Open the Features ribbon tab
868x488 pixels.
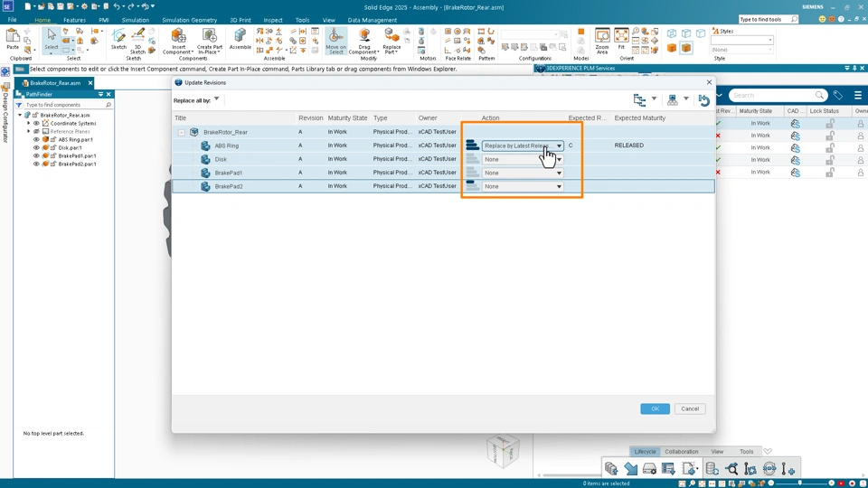74,20
